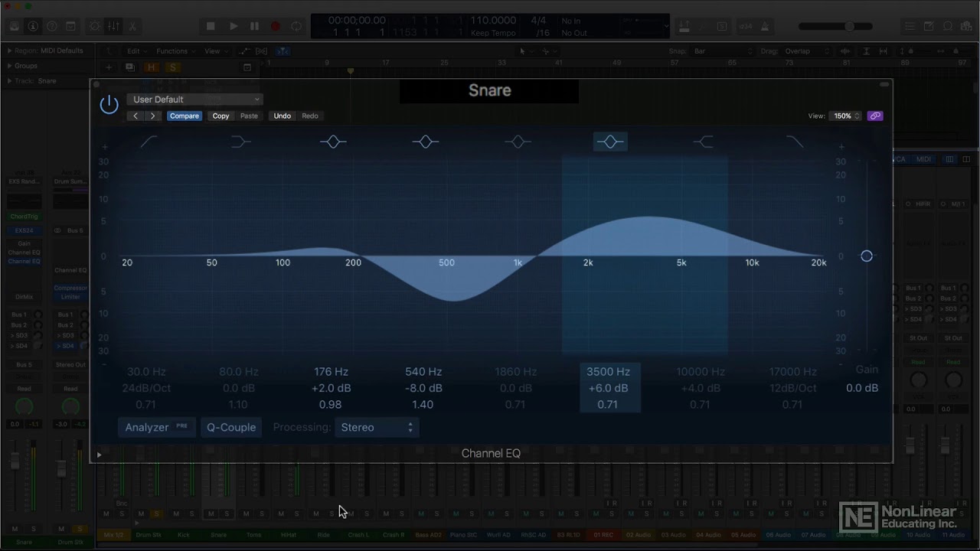Toggle the Analyzer button
This screenshot has width=980, height=551.
(157, 427)
